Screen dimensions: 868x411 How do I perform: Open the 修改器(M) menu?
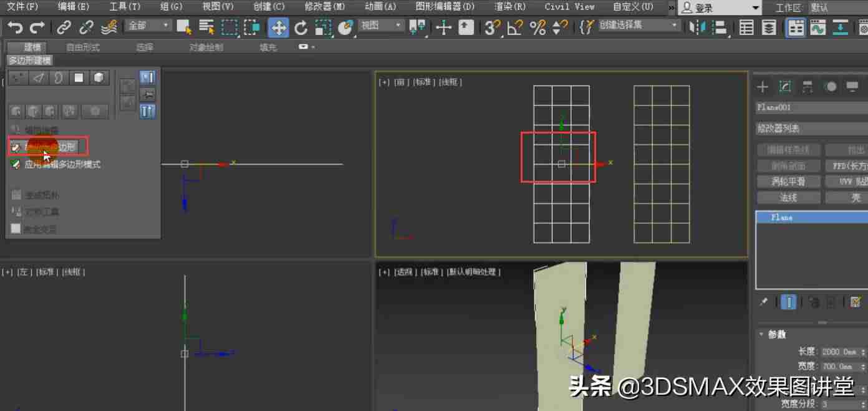[325, 7]
